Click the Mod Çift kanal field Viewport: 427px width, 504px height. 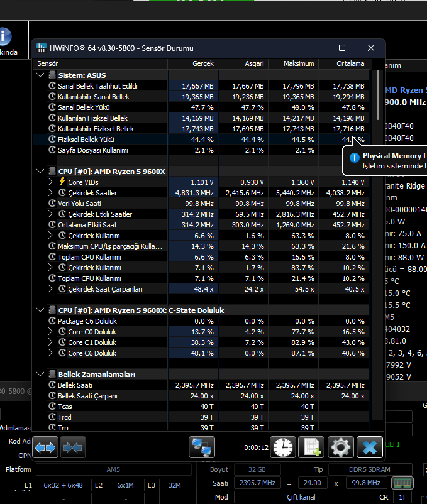tap(301, 497)
